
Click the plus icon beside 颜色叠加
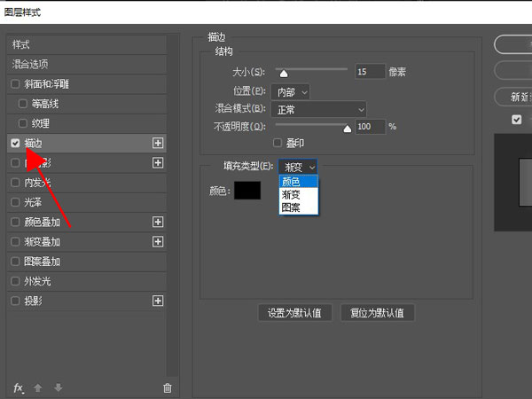coord(158,222)
